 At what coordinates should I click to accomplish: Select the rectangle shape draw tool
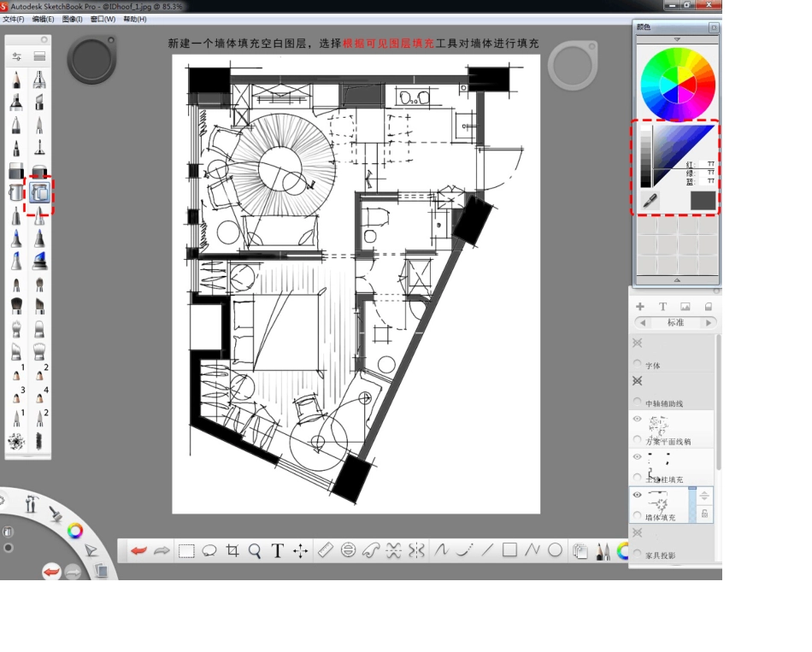coord(509,549)
